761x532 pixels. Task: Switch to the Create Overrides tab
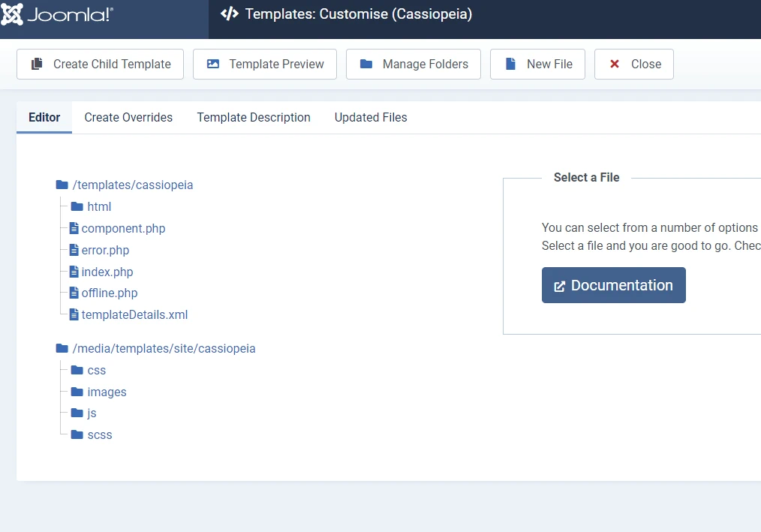click(x=128, y=117)
